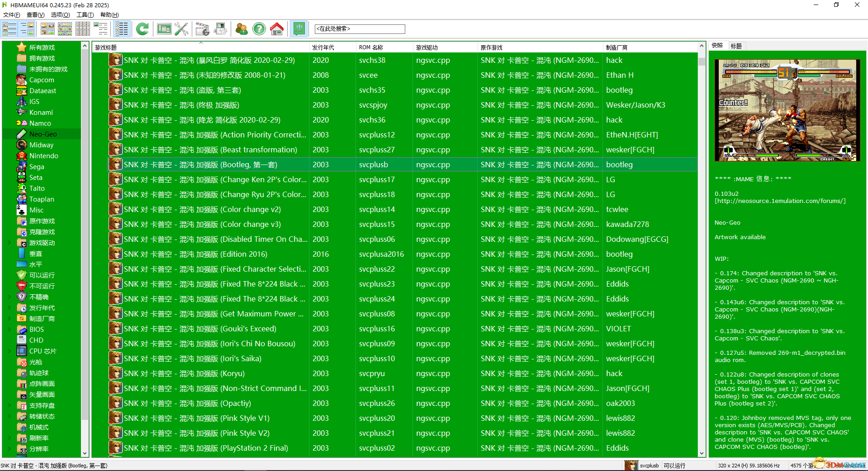Select the svcpluss27 Beast transformation game row
868x471 pixels.
[x=403, y=150]
